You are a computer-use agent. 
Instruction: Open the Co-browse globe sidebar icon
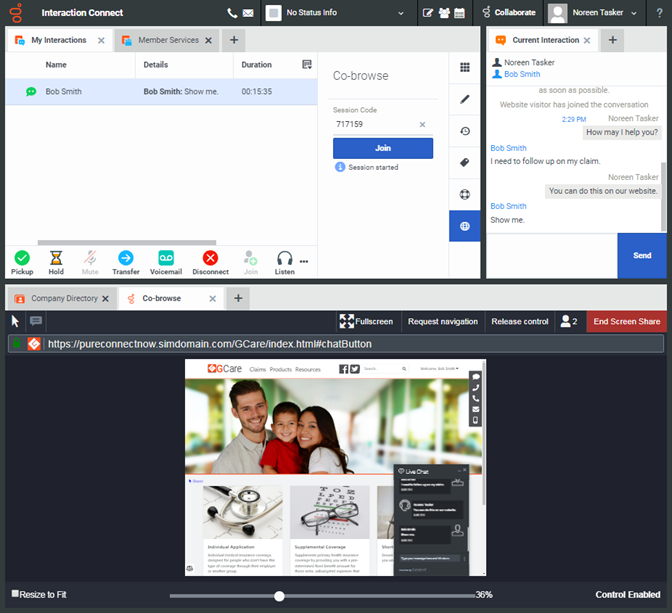tap(465, 226)
